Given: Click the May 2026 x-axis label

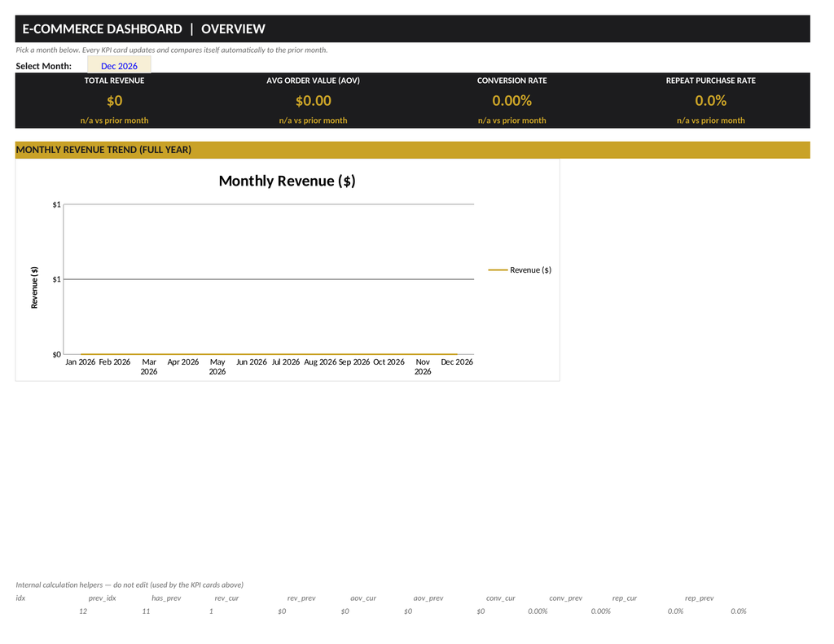Looking at the screenshot, I should [x=217, y=367].
